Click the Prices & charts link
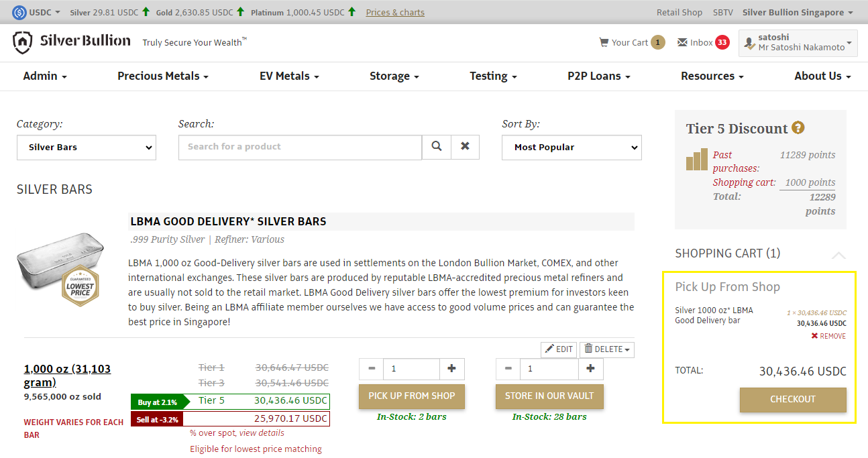Viewport: 868px width, 458px height. [x=395, y=13]
